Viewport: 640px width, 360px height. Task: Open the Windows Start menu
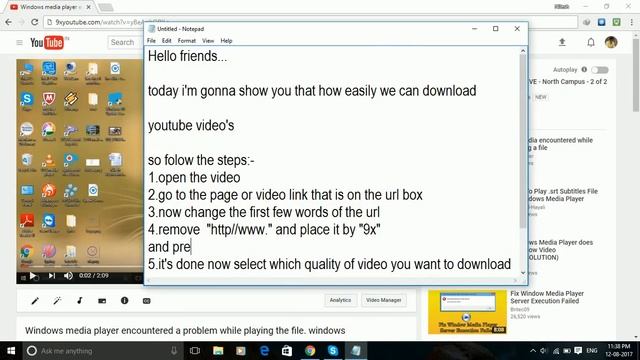point(11,351)
